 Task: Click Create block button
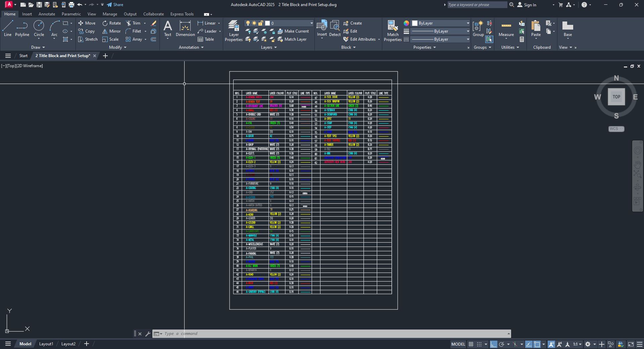352,23
